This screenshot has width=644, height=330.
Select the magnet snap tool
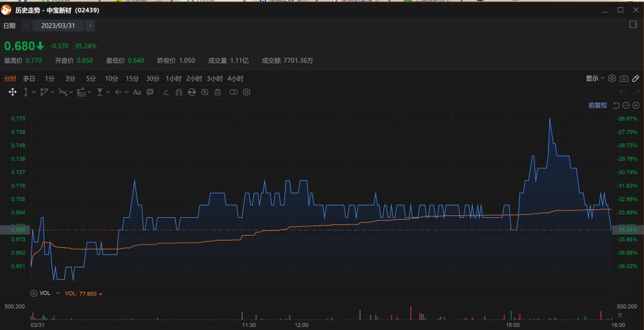tap(178, 92)
